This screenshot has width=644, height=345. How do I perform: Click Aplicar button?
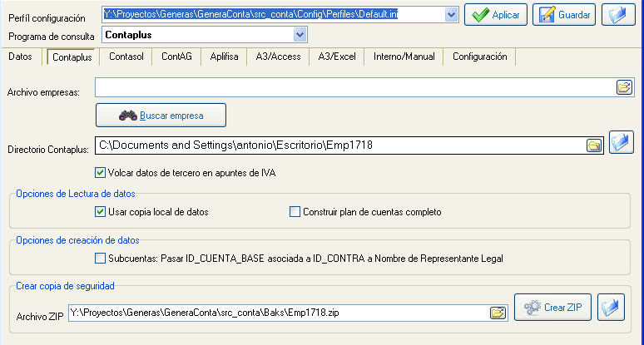pos(496,15)
